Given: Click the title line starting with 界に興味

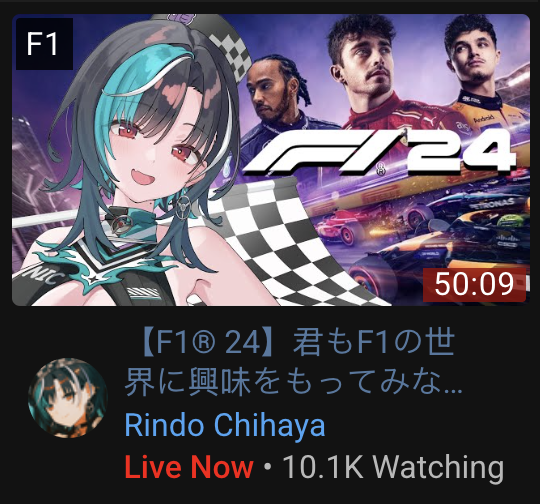Looking at the screenshot, I should [293, 383].
